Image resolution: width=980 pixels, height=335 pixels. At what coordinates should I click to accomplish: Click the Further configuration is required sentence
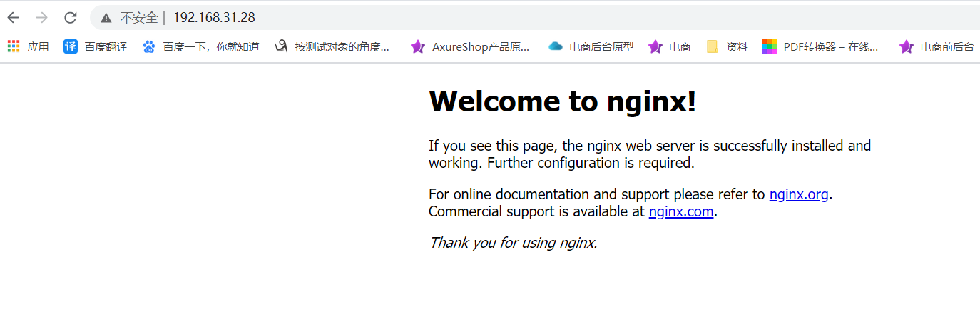point(591,163)
